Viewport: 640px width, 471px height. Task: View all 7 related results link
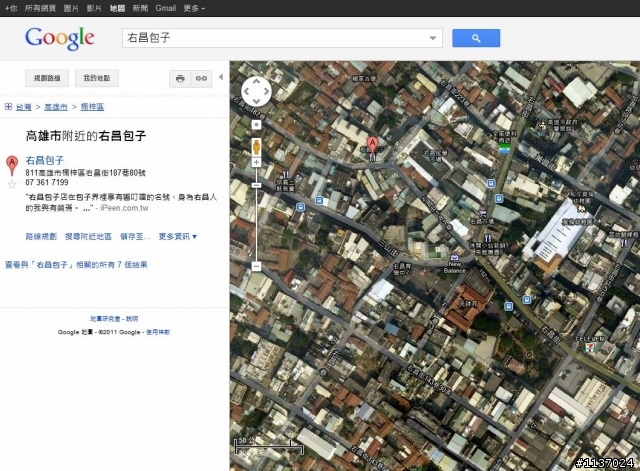point(76,265)
